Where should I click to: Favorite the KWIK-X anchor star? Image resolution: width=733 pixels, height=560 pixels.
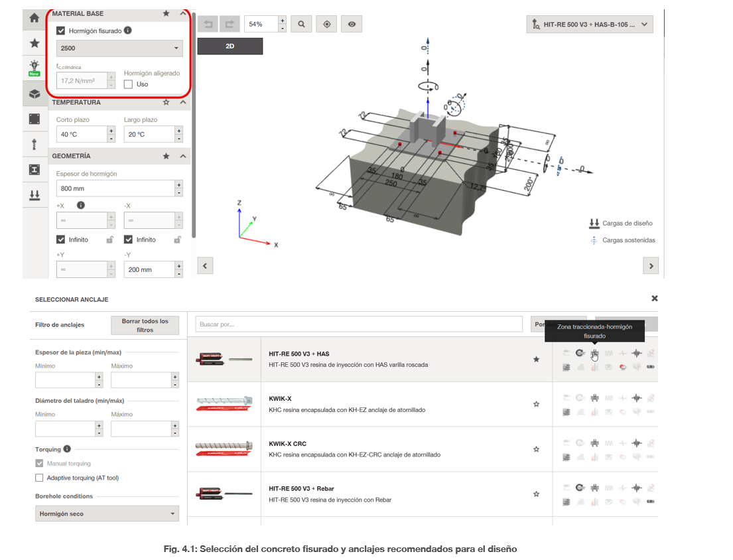536,404
